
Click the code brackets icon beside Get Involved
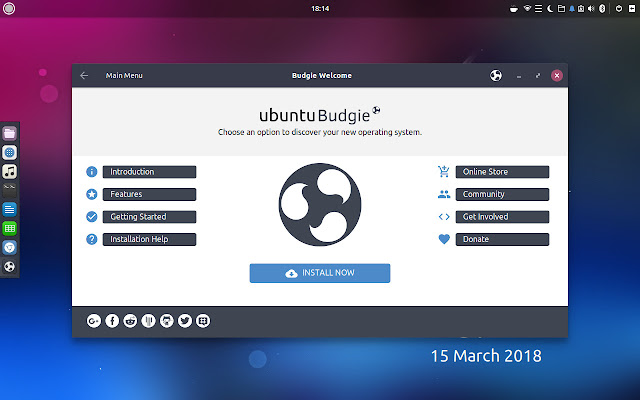pos(444,217)
